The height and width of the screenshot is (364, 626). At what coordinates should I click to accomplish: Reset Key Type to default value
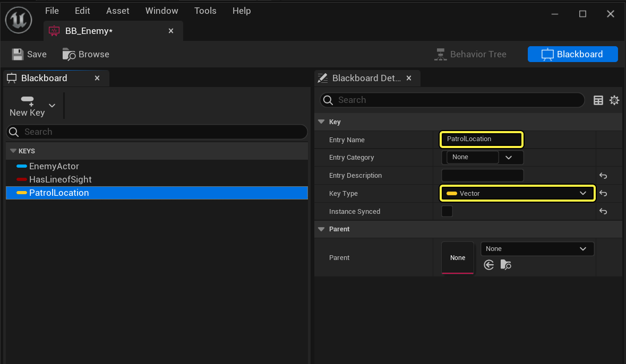coord(603,194)
